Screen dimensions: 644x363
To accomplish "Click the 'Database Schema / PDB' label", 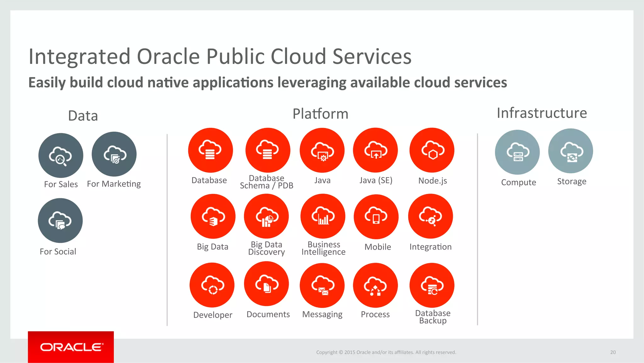I will 267,182.
